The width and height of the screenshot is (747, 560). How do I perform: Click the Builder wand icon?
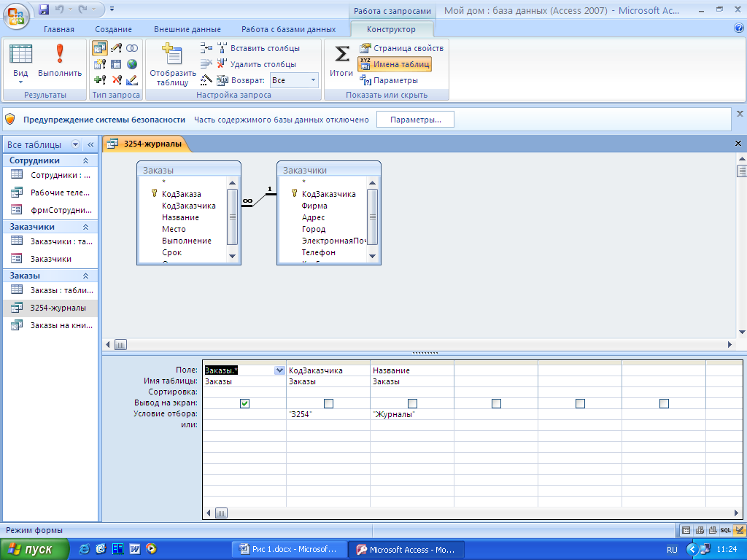coord(206,80)
